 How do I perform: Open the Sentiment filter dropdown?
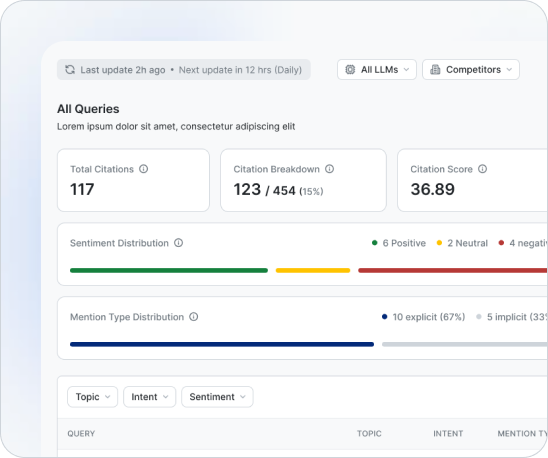pos(217,397)
